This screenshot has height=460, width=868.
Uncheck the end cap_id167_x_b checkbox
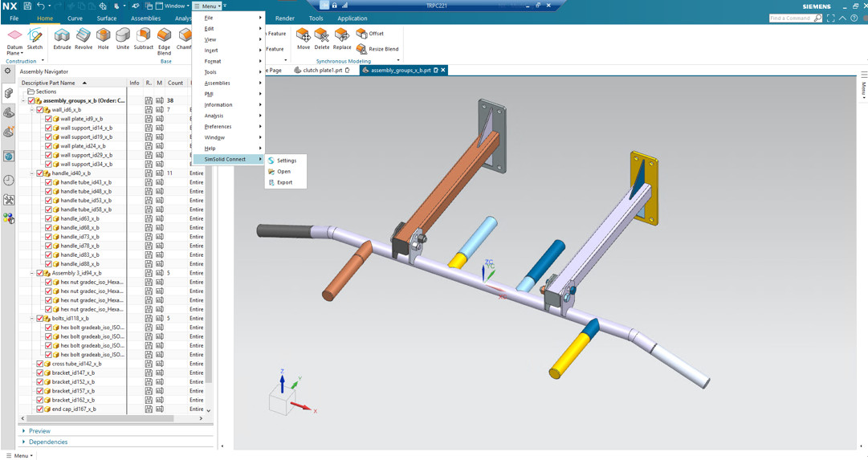(x=40, y=409)
